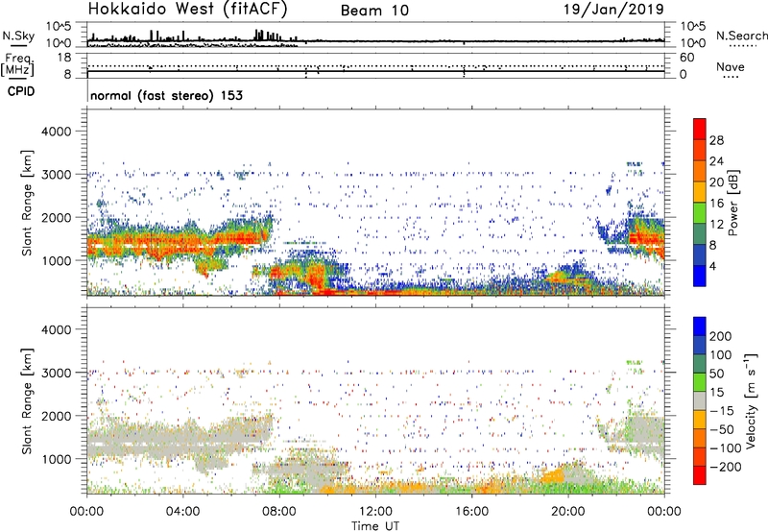Viewport: 768px width, 532px height.
Task: Pick the yellow Power swatch between 16 and 20
Action: (x=700, y=192)
